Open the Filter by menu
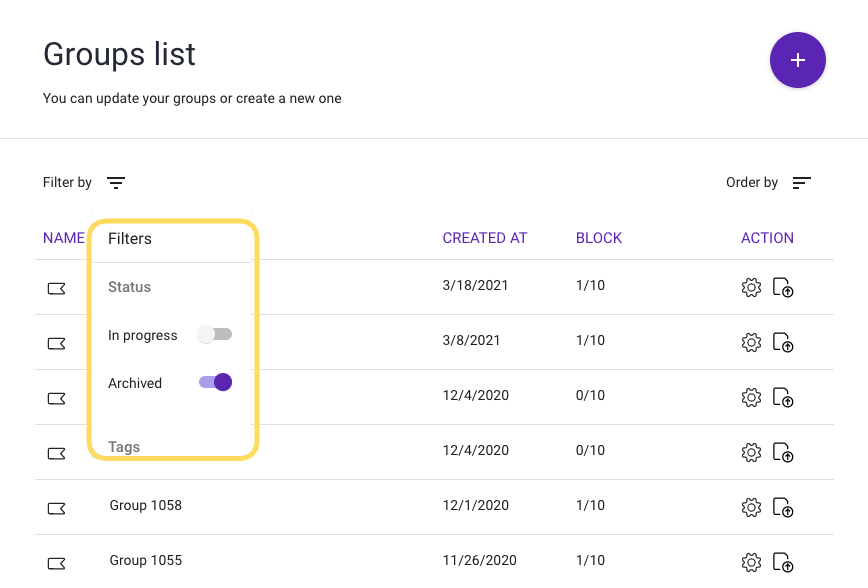The height and width of the screenshot is (588, 868). 116,183
